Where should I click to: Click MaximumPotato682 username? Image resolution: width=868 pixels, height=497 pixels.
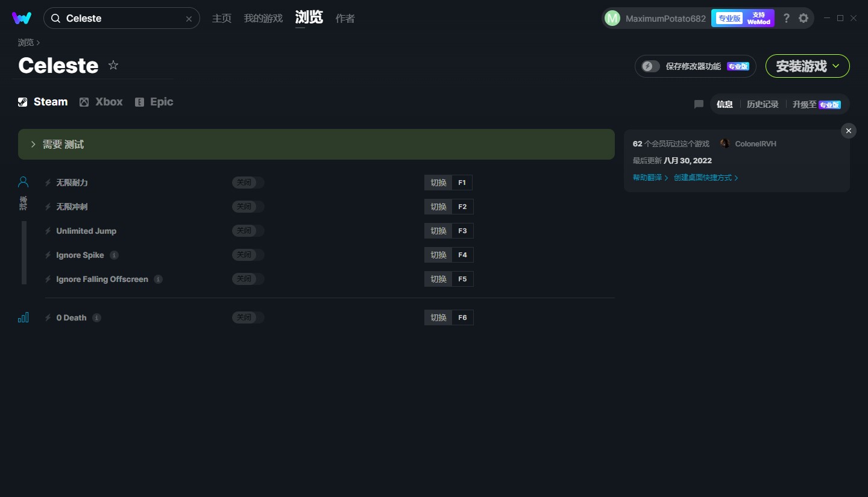pyautogui.click(x=665, y=19)
